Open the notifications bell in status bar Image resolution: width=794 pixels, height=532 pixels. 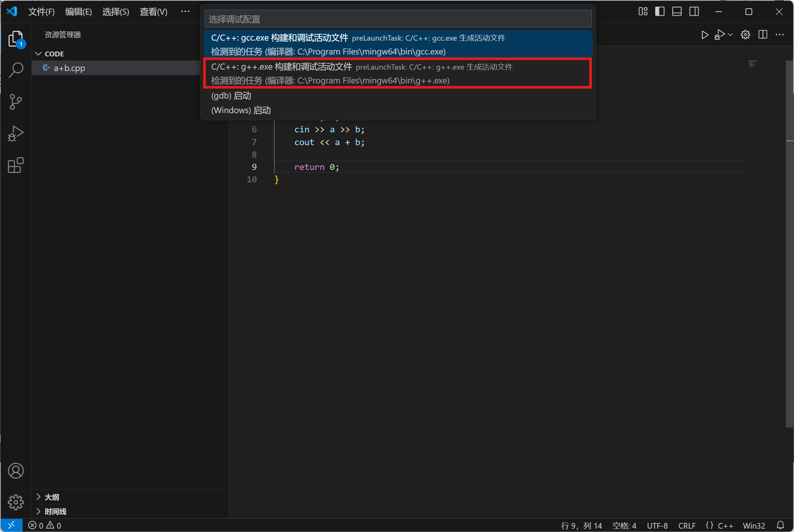tap(780, 525)
